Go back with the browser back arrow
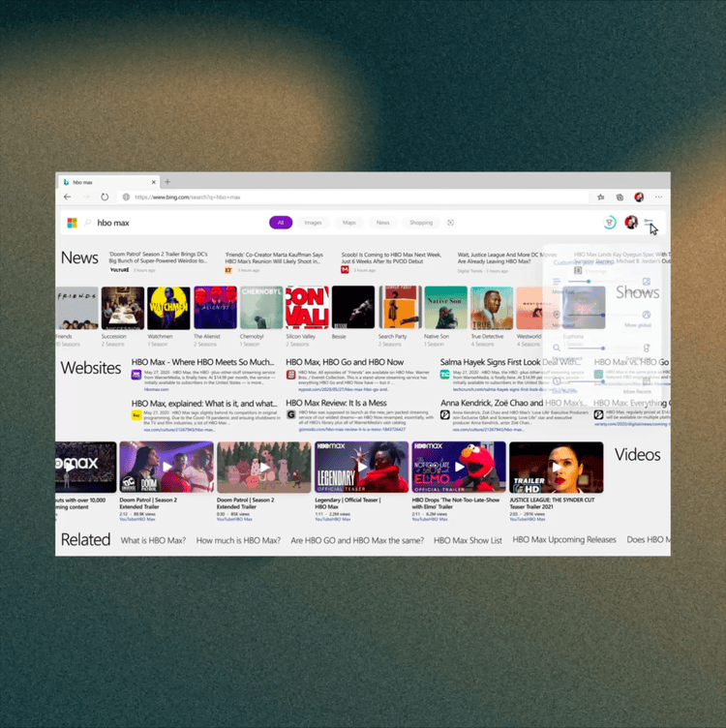The height and width of the screenshot is (728, 726). [x=68, y=197]
